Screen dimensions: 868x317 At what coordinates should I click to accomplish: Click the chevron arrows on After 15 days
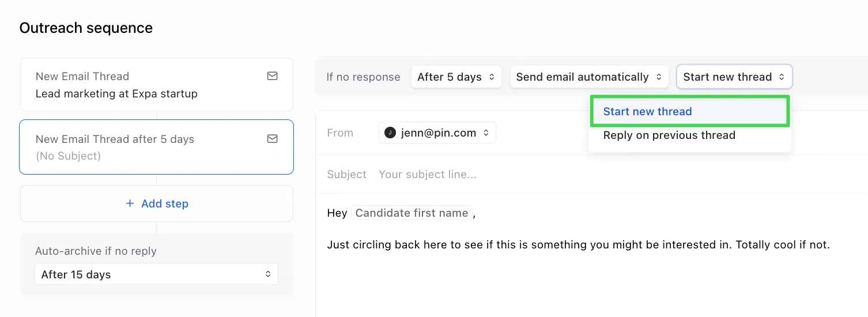(x=268, y=274)
